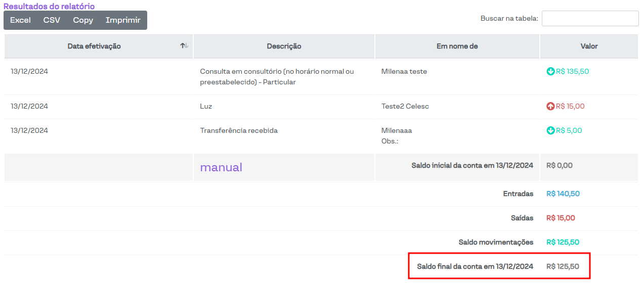The width and height of the screenshot is (644, 289).
Task: Sort by the Valor column header
Action: click(589, 46)
